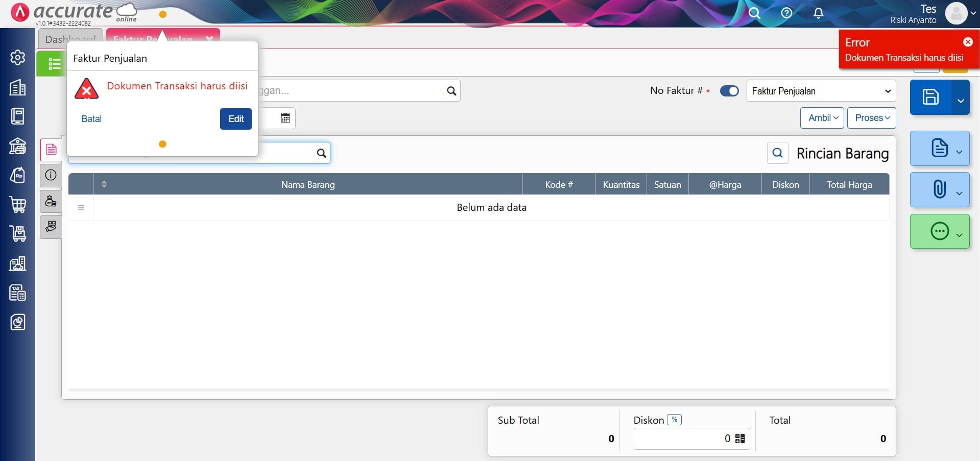Image resolution: width=980 pixels, height=461 pixels.
Task: Click the notification bell icon
Action: [x=818, y=13]
